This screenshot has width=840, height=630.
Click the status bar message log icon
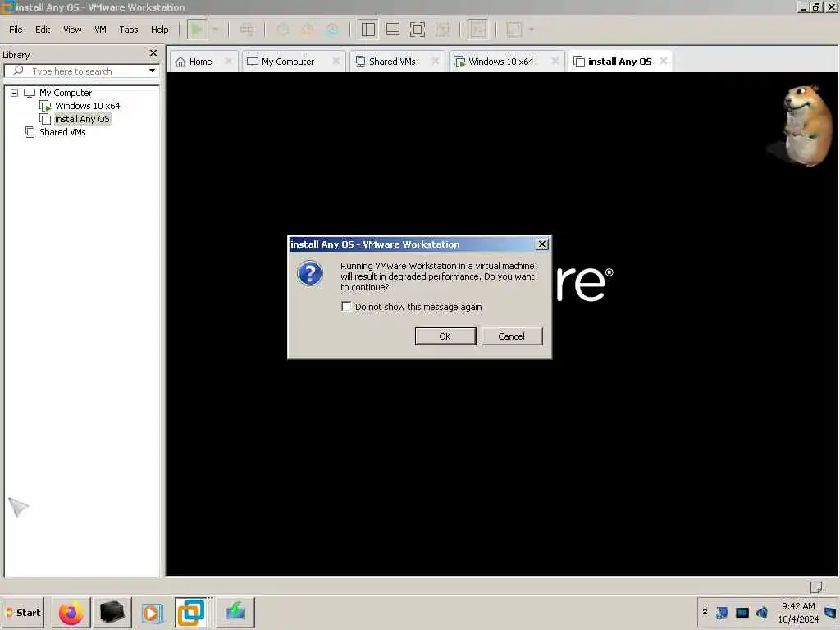tap(816, 587)
